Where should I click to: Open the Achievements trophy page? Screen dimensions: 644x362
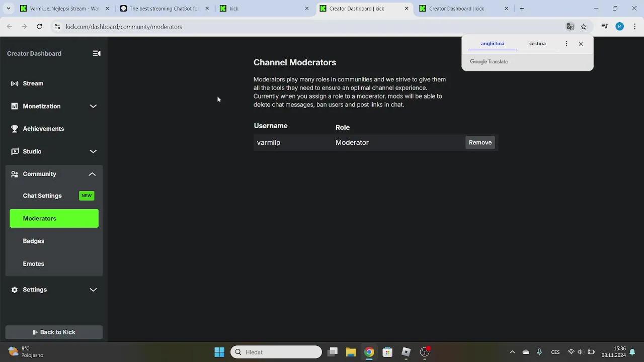[43, 129]
